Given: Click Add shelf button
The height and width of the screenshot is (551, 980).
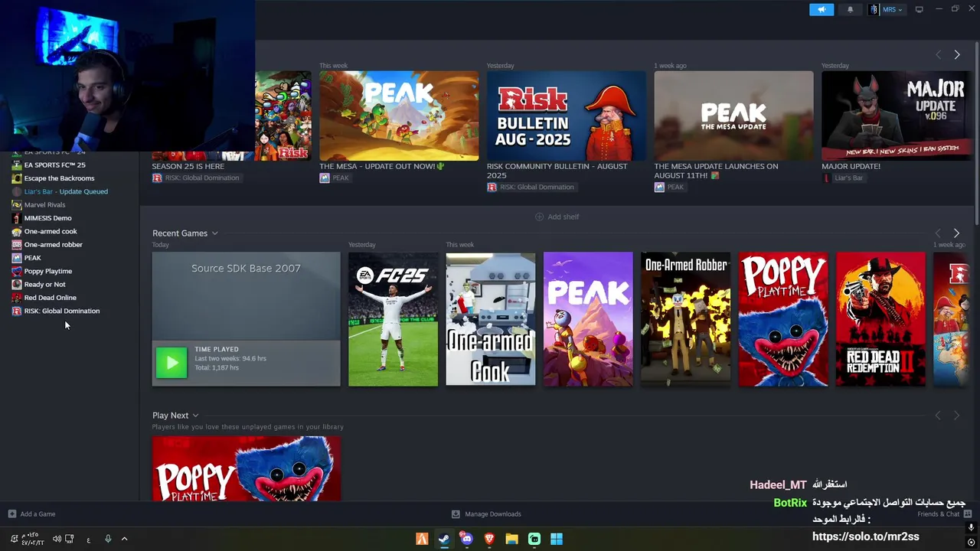Looking at the screenshot, I should point(557,217).
